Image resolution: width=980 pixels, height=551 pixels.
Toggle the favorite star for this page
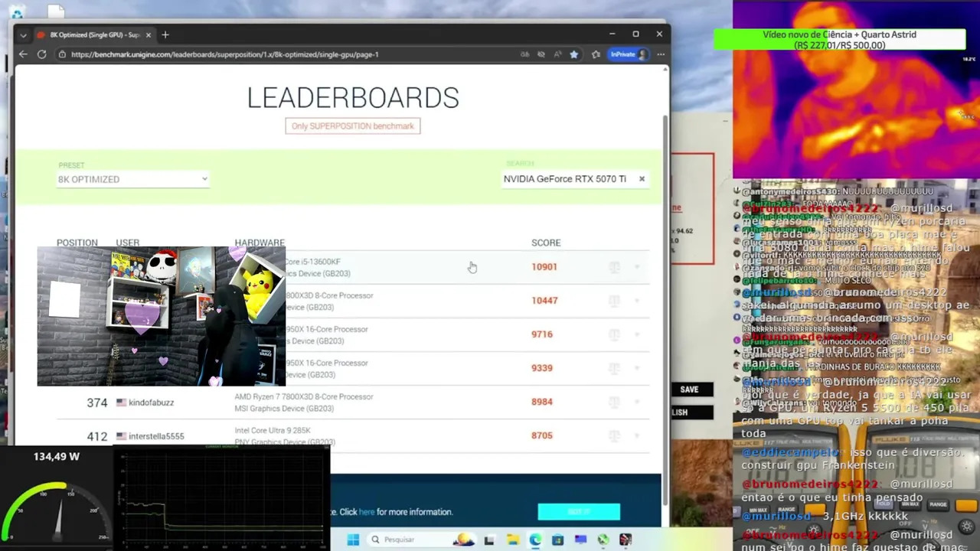pos(574,54)
